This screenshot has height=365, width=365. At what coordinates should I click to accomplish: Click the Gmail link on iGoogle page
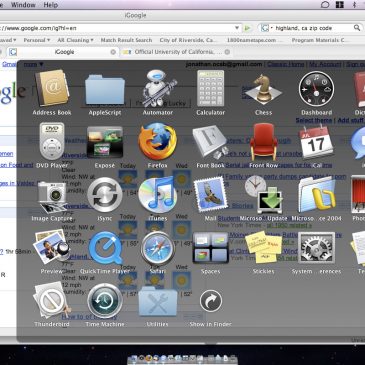9,64
